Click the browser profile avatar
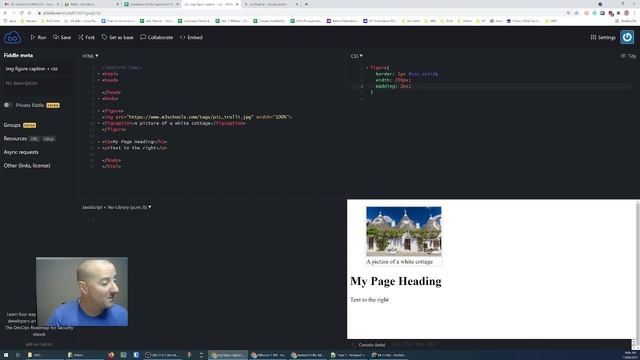This screenshot has height=360, width=640. [627, 13]
